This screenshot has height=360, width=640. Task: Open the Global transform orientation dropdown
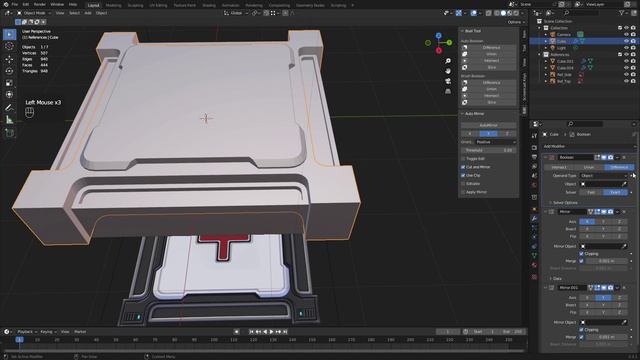click(236, 13)
